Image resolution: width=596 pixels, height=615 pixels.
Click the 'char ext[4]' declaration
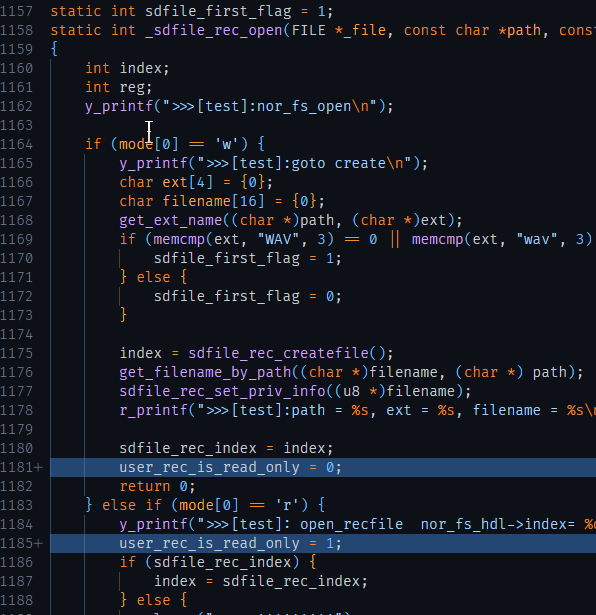coord(196,182)
